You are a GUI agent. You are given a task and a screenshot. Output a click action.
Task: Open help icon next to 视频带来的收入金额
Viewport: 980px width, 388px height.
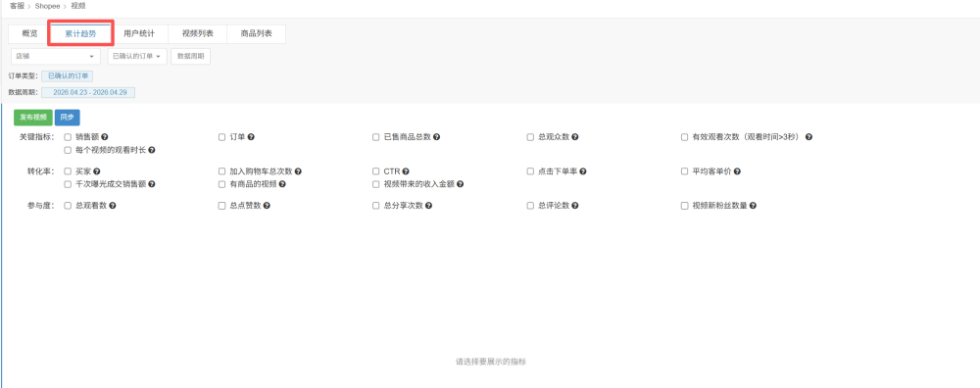click(460, 184)
